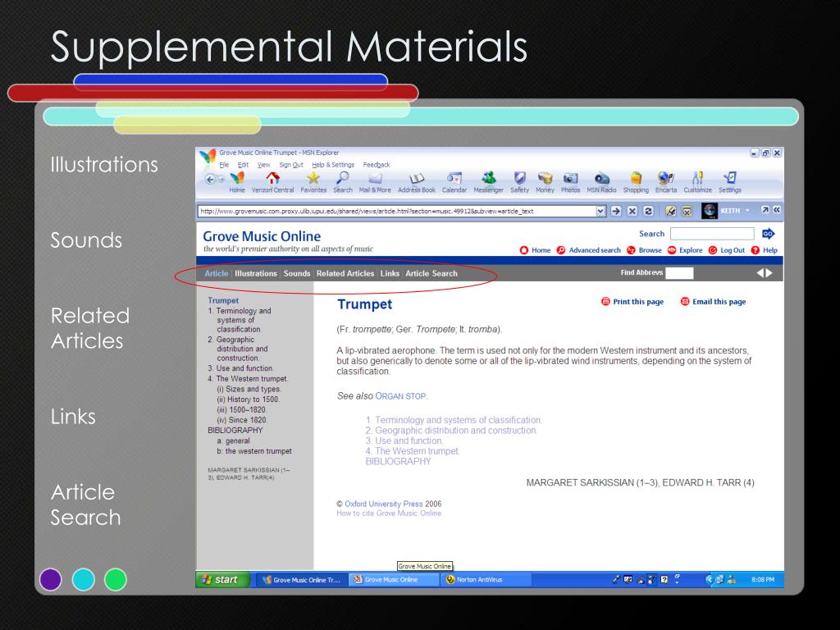Click Print this page
Image resolution: width=840 pixels, height=630 pixels.
coord(632,302)
